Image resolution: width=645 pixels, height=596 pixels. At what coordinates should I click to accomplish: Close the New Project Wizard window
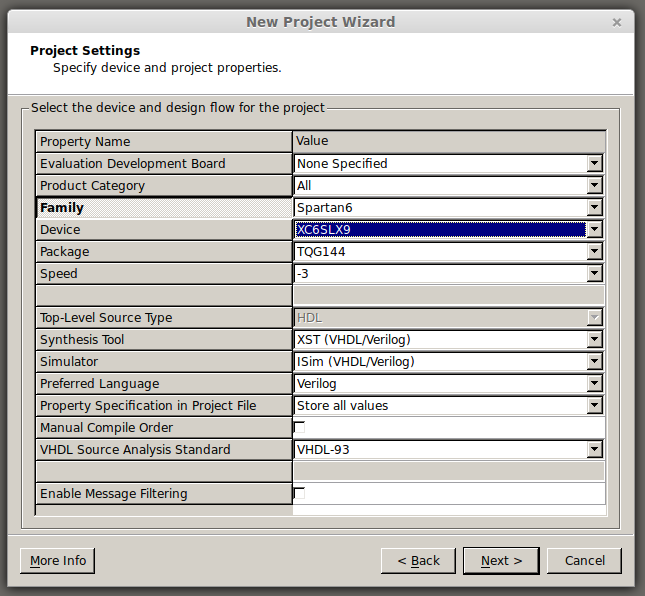point(617,22)
